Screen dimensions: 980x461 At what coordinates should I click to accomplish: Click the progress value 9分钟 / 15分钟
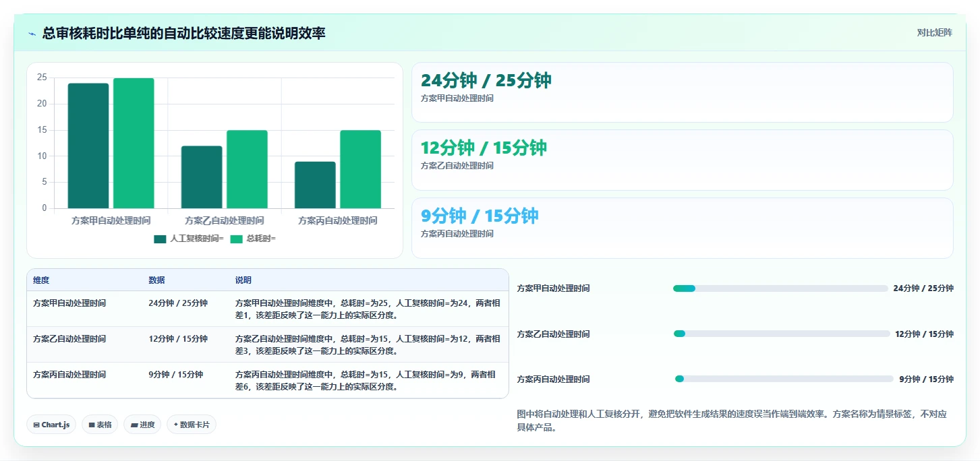926,379
